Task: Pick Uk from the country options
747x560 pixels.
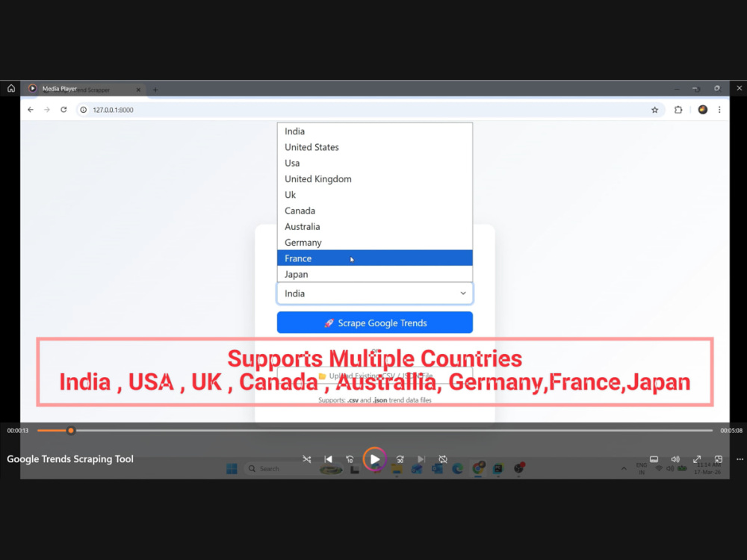Action: pyautogui.click(x=374, y=195)
